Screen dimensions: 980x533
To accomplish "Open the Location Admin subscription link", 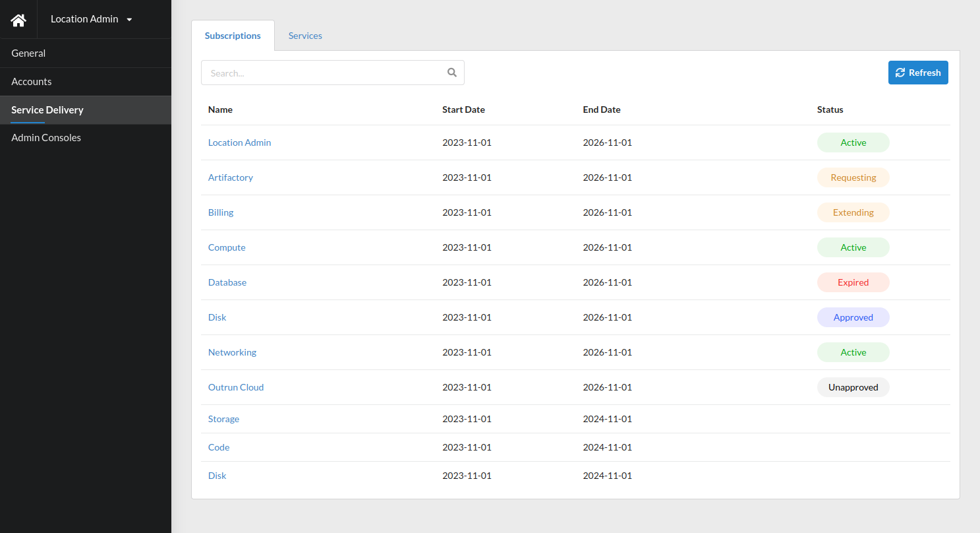I will 239,142.
